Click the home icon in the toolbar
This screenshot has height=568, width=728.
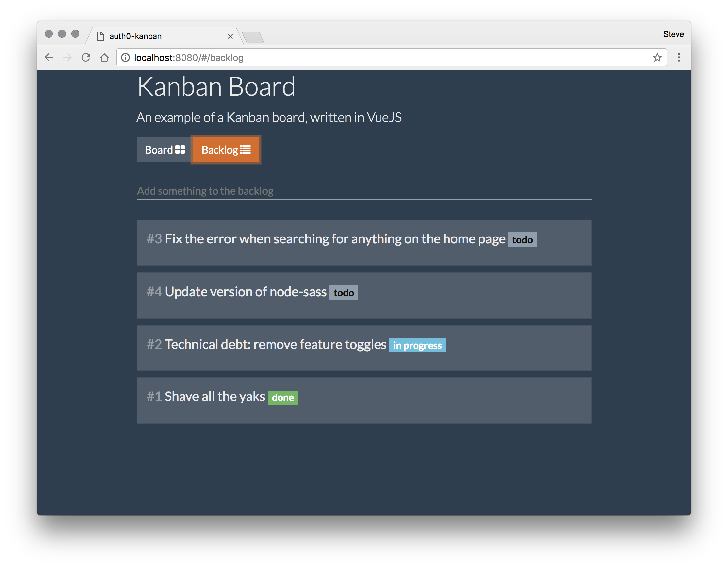point(104,58)
